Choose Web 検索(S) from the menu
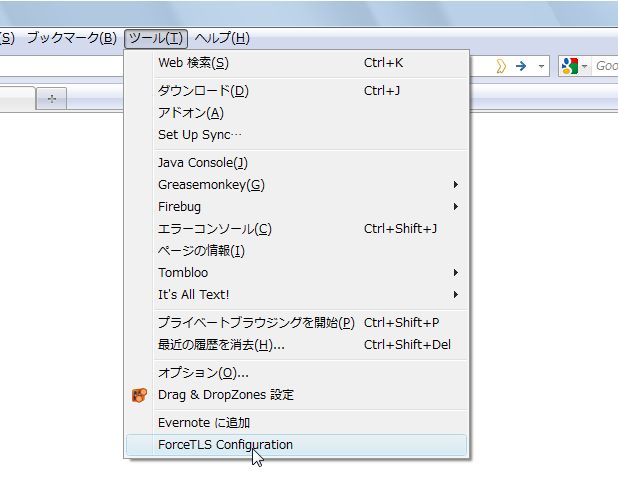Viewport: 618px width, 501px height. (297, 63)
